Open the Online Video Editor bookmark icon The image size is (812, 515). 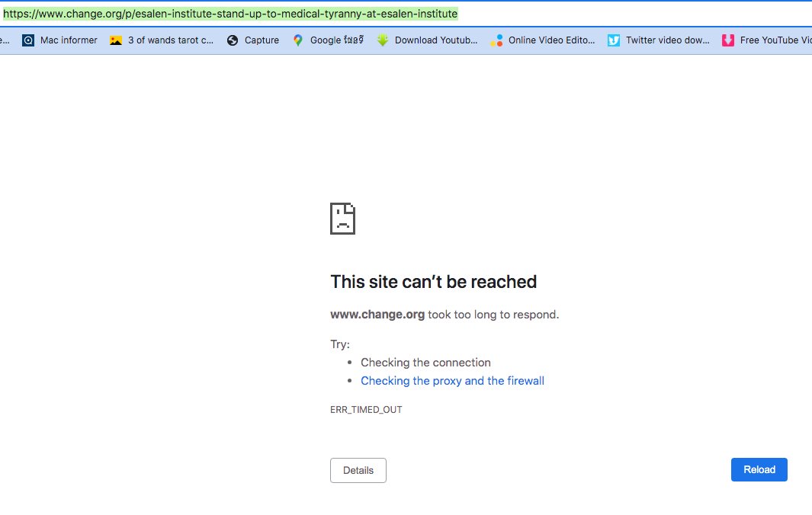[x=496, y=40]
